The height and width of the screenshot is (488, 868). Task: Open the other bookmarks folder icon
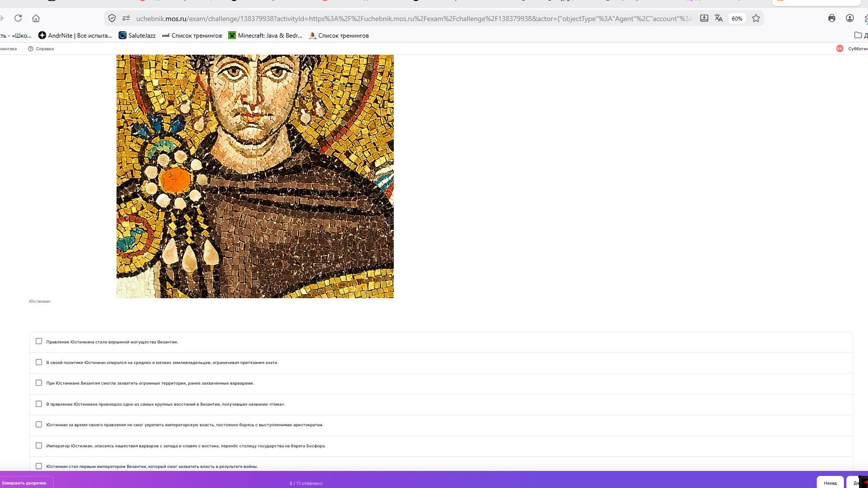tap(858, 35)
